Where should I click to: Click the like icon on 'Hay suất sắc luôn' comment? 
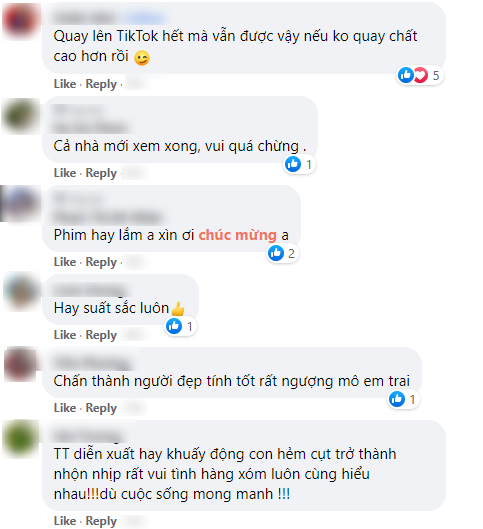[174, 326]
